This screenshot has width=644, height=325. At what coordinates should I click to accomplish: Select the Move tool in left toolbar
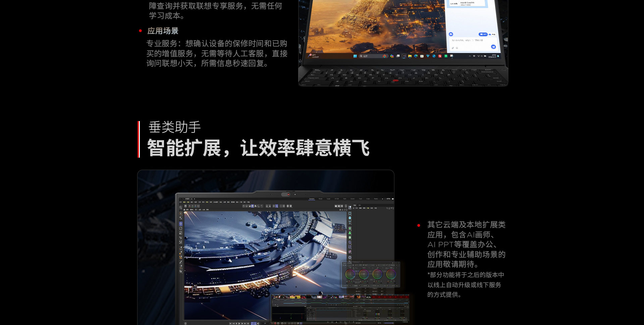click(181, 224)
